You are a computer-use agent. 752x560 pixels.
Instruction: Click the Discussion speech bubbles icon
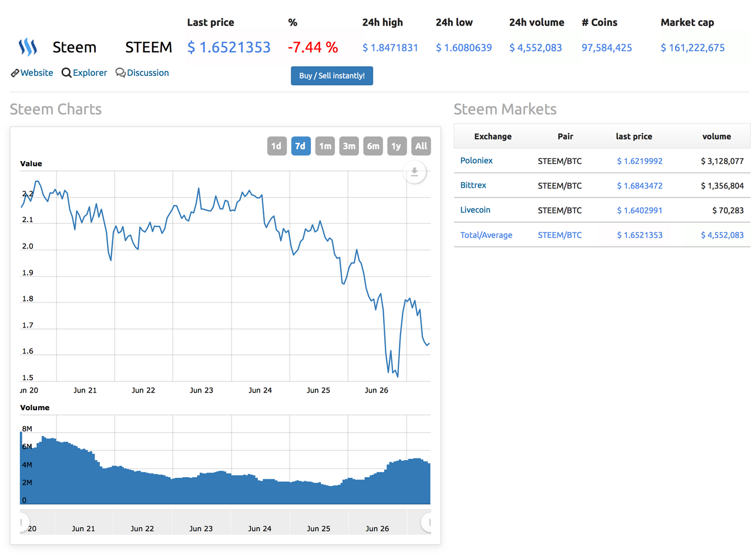(120, 73)
